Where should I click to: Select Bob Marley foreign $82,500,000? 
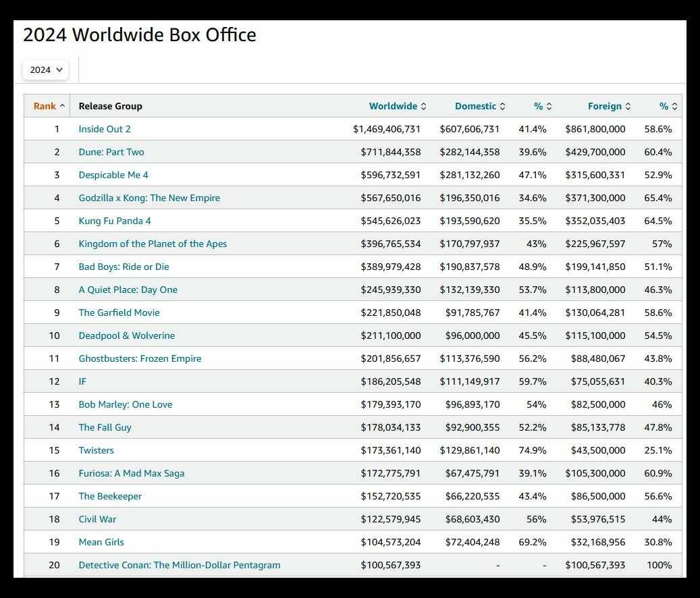pos(598,404)
